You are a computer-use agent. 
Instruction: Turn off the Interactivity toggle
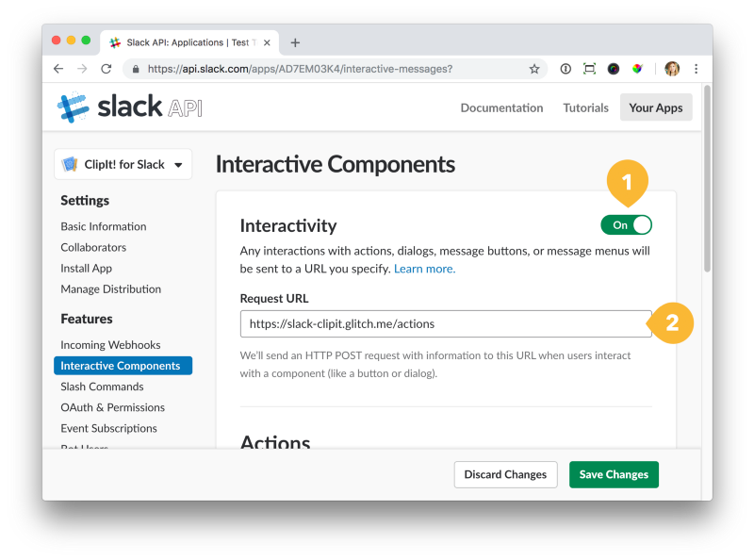coord(627,225)
